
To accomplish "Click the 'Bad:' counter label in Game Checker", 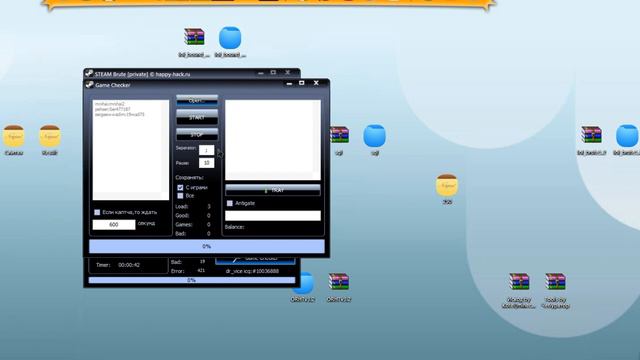I will (180, 233).
